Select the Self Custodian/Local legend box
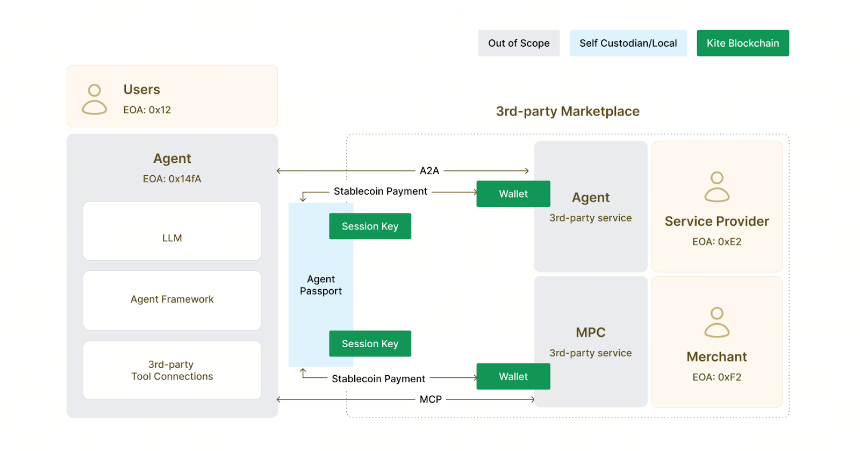This screenshot has height=451, width=860. point(628,43)
